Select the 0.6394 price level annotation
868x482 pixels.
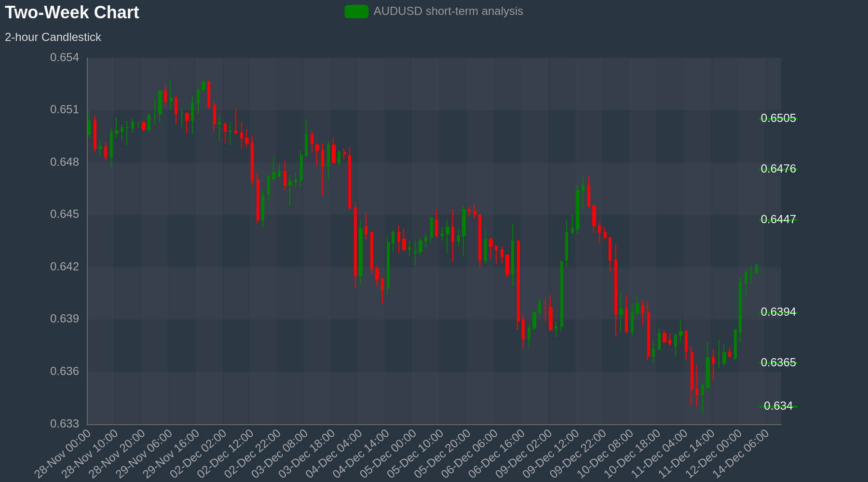[x=778, y=312]
